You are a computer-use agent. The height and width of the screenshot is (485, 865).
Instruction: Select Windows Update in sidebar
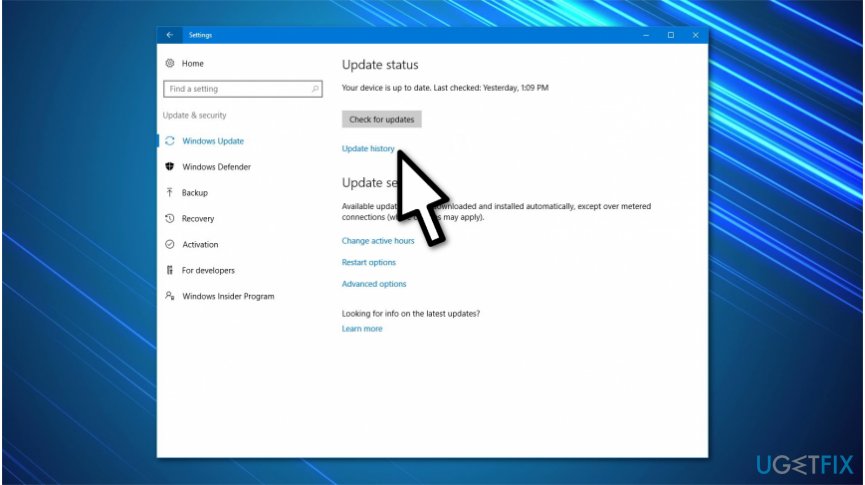click(213, 141)
